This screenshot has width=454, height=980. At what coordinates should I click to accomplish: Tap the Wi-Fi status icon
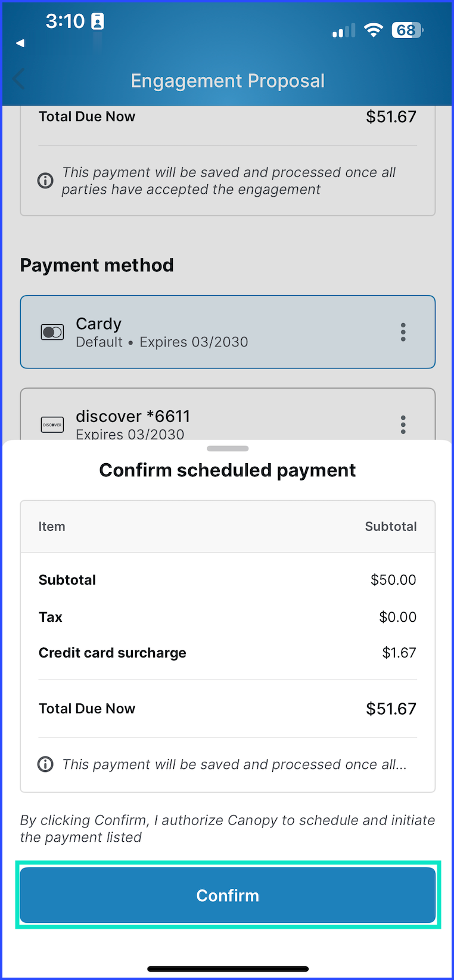coord(374,30)
